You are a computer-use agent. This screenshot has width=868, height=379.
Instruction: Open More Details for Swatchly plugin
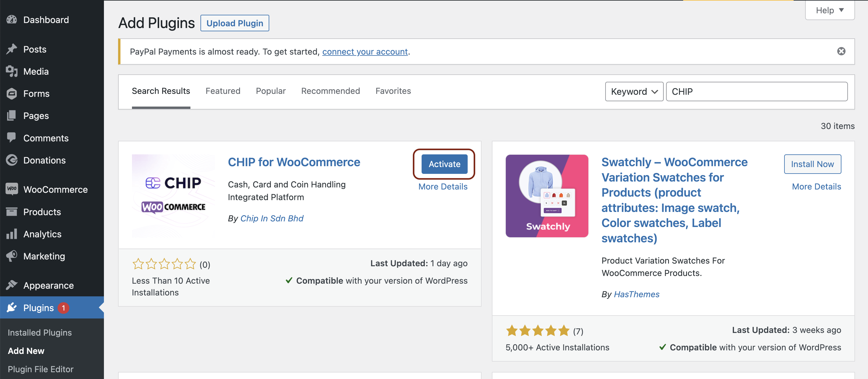click(816, 186)
